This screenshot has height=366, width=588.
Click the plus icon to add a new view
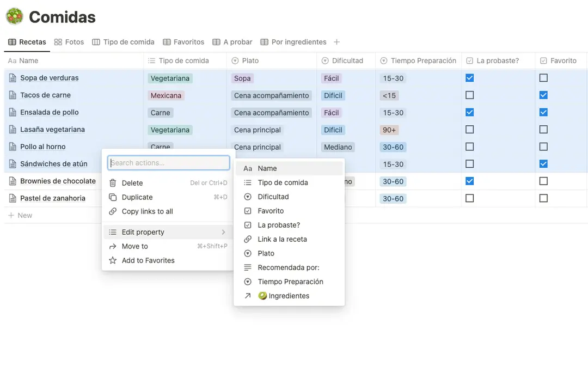click(x=336, y=42)
